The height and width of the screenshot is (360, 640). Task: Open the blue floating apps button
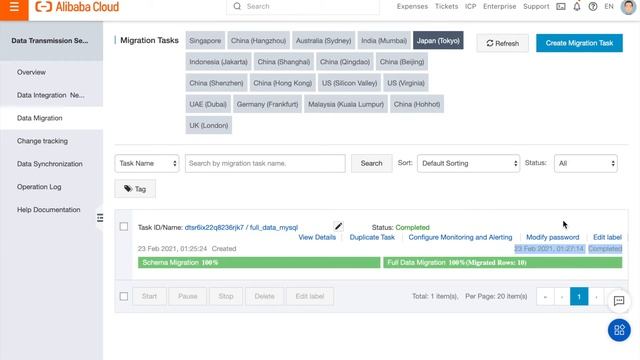pos(619,330)
